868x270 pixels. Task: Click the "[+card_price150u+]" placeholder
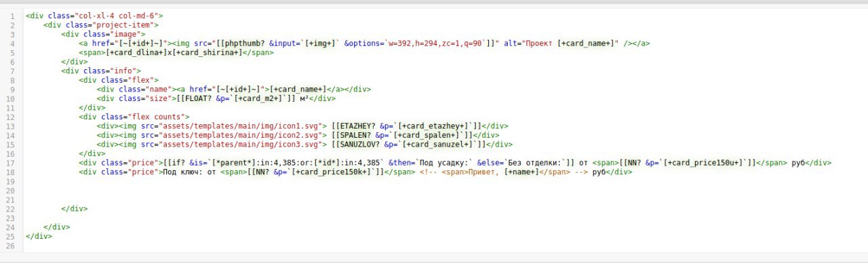click(x=705, y=163)
